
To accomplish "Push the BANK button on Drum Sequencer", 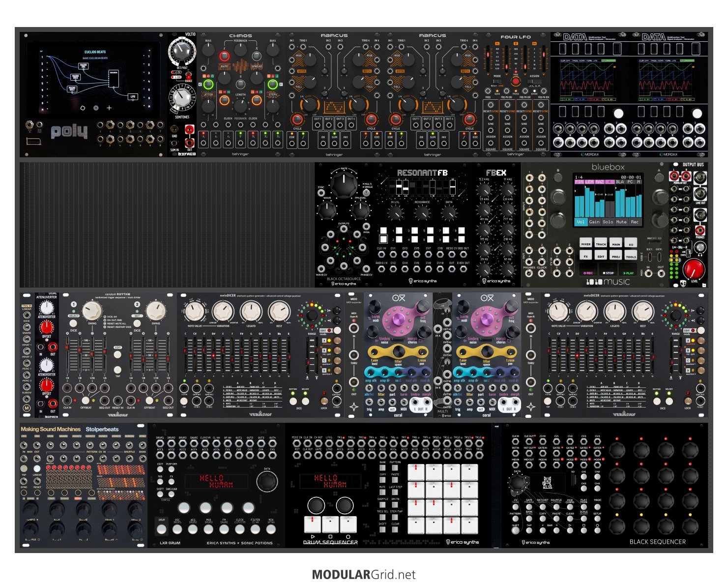I will (383, 468).
